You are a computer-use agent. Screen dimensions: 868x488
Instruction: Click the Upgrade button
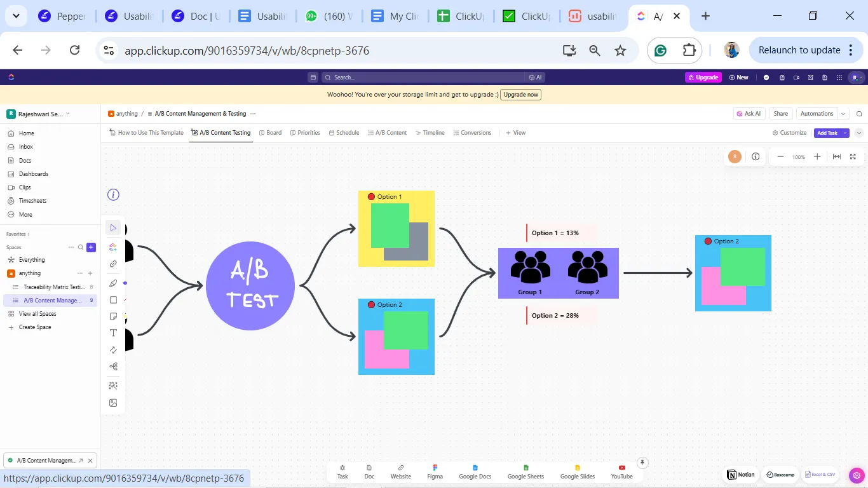703,78
